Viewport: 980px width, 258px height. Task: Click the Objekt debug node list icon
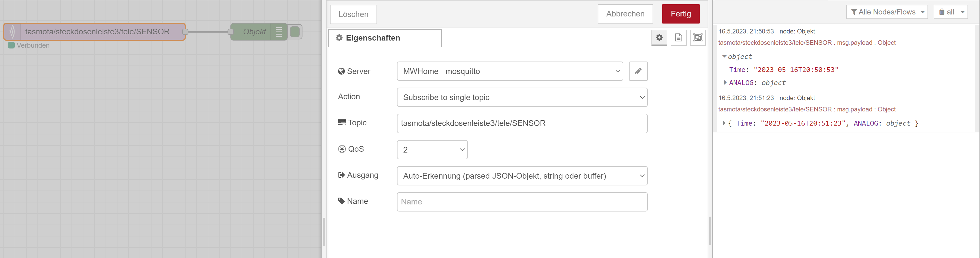(279, 32)
